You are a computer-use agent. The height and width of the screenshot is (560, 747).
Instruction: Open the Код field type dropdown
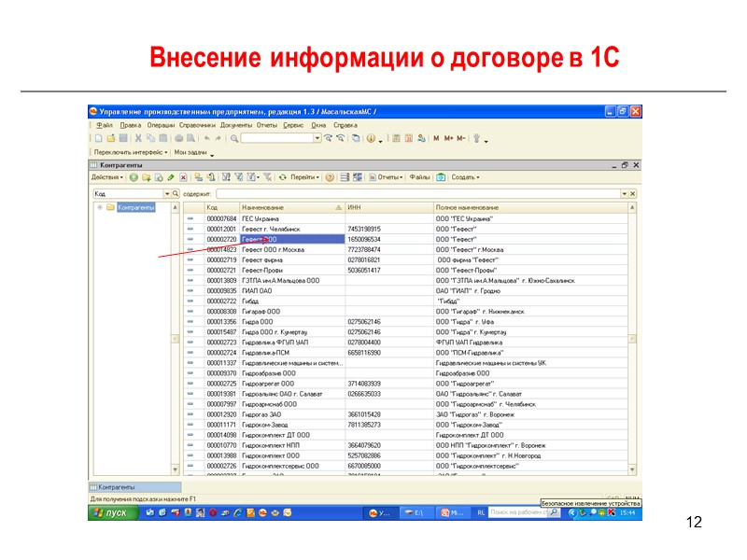pyautogui.click(x=167, y=194)
